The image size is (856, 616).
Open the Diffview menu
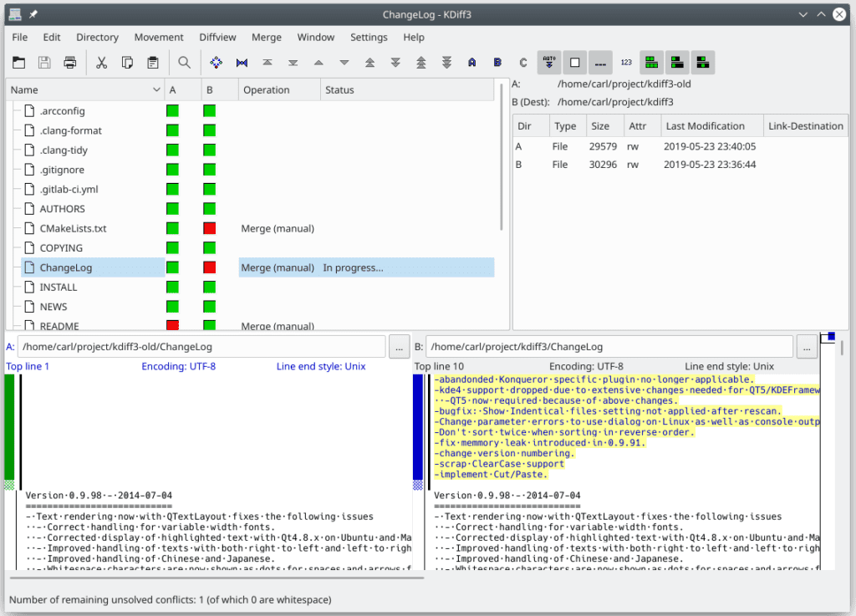217,37
